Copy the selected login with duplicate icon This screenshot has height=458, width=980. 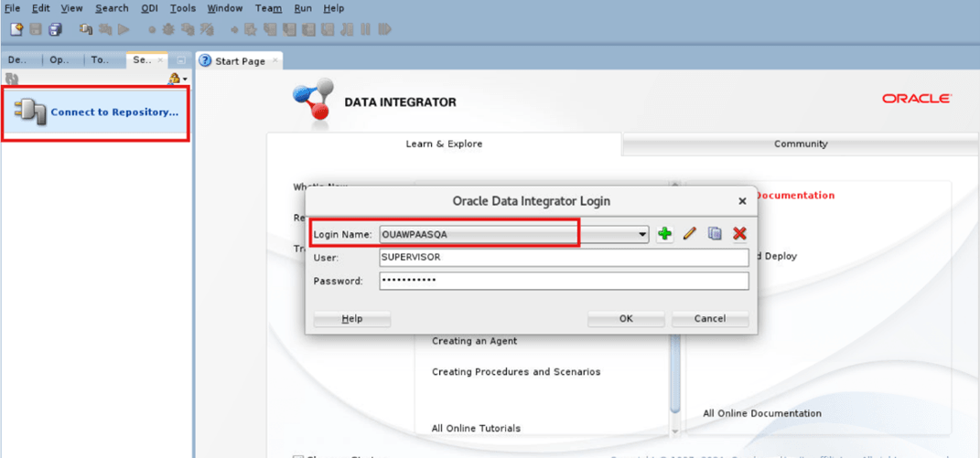point(715,234)
